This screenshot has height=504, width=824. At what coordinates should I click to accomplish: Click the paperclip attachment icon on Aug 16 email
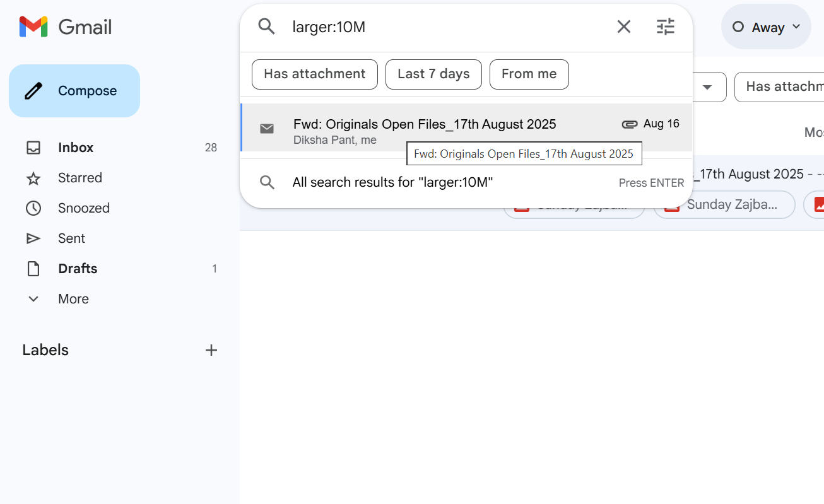click(630, 124)
